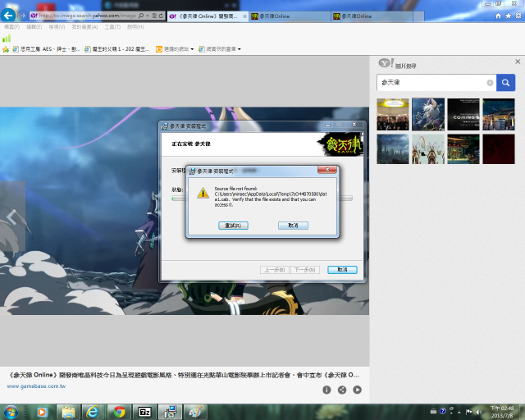Click the compatibility view icon in address bar
This screenshot has width=525, height=420.
154,16
